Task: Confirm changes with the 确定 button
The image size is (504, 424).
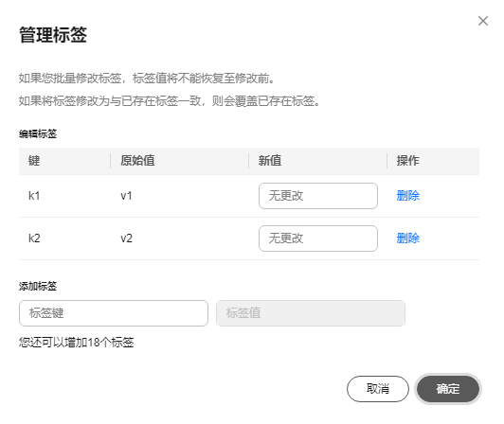Action: [448, 389]
